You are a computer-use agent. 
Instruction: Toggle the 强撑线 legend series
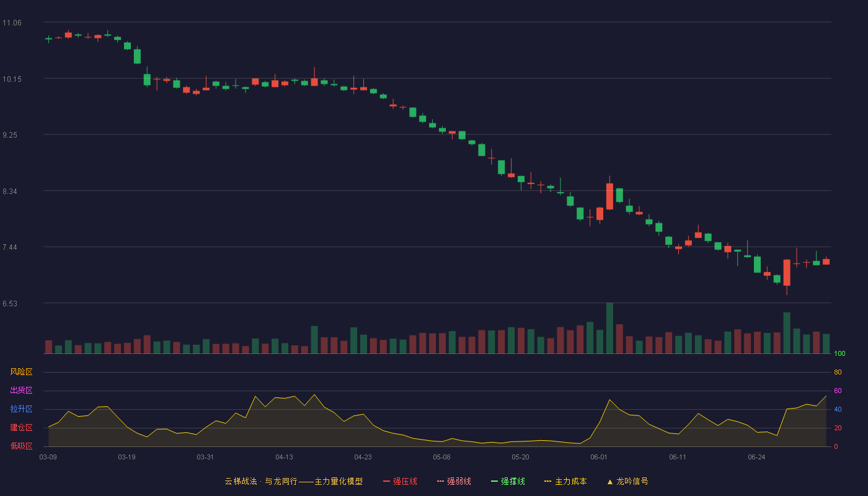508,481
